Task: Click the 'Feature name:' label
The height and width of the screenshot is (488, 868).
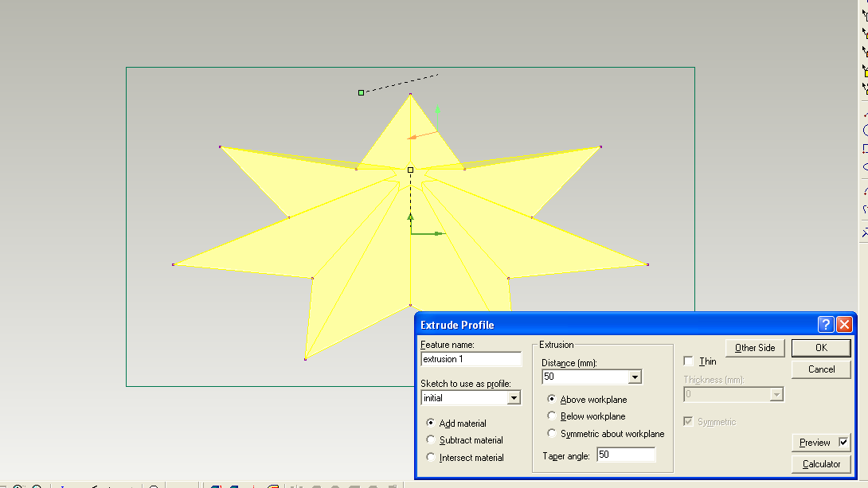Action: click(448, 345)
